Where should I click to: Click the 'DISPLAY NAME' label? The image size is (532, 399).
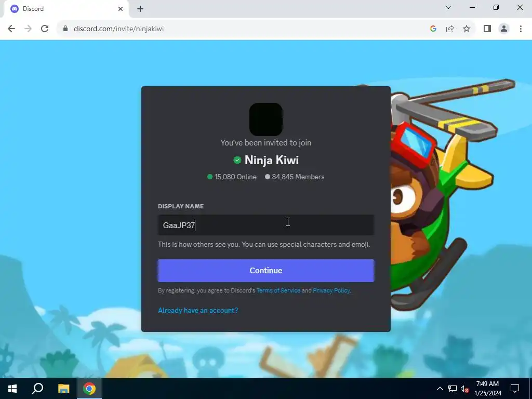pyautogui.click(x=180, y=206)
